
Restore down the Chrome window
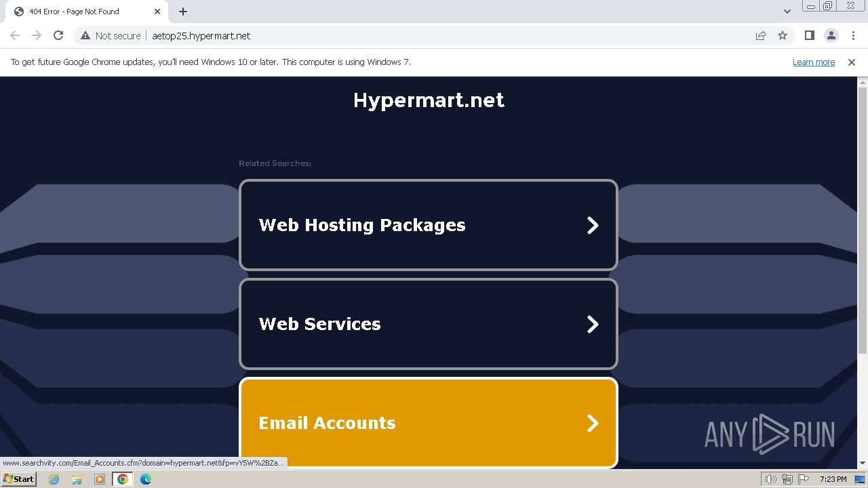[828, 6]
